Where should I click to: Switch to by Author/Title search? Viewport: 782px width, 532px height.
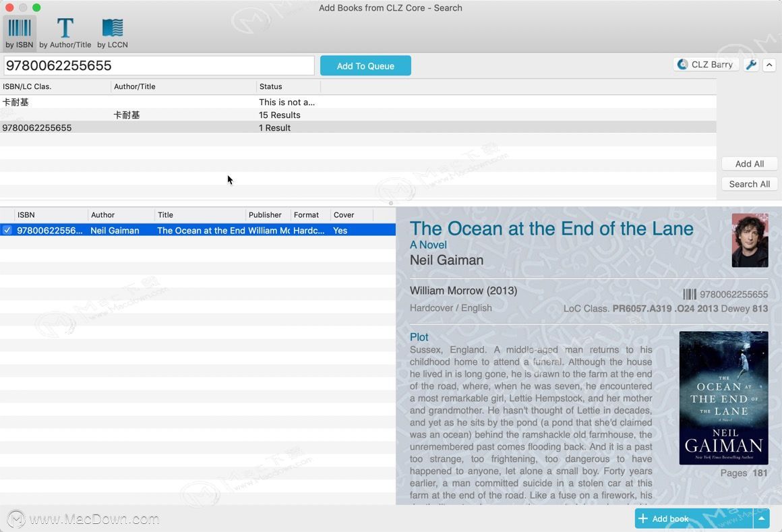click(x=65, y=32)
